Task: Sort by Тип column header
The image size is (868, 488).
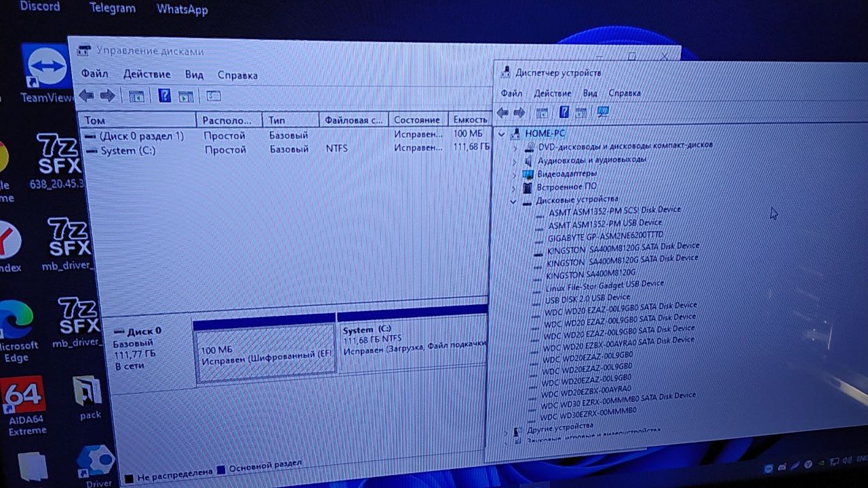Action: 290,120
